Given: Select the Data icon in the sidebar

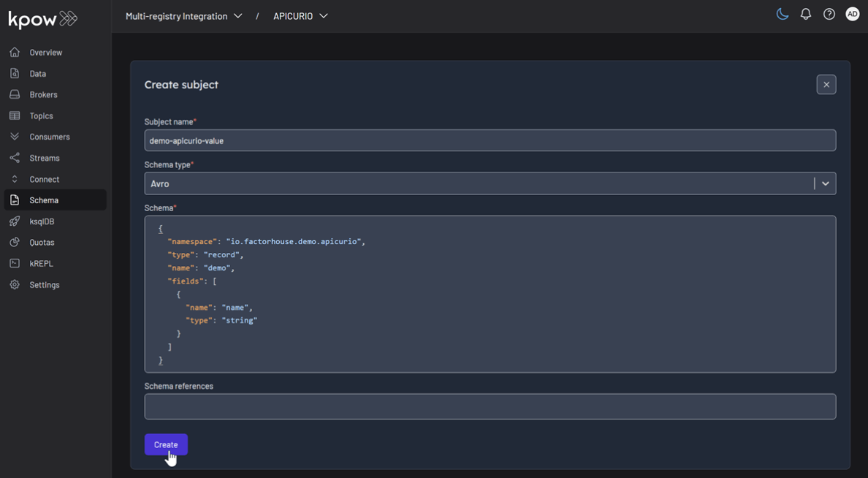Looking at the screenshot, I should (x=14, y=73).
